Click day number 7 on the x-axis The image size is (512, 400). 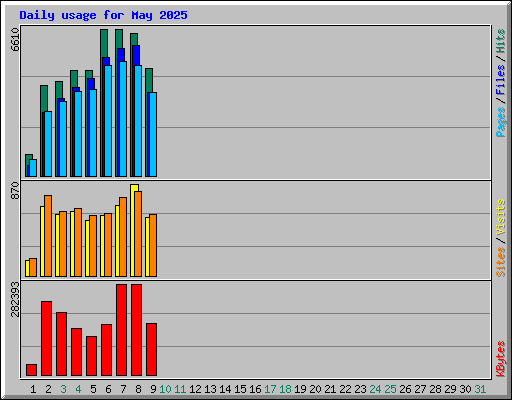click(123, 389)
